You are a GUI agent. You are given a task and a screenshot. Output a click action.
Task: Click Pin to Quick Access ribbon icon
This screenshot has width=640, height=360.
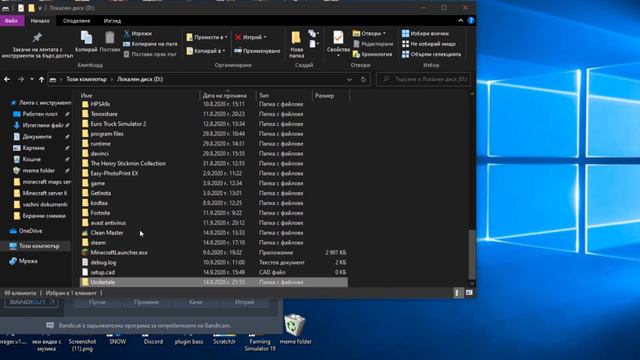(37, 45)
